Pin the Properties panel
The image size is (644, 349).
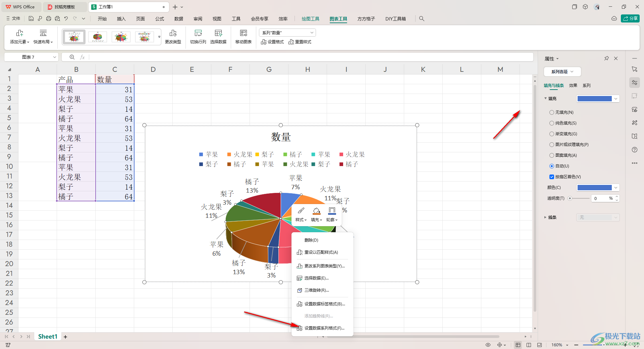(x=606, y=58)
